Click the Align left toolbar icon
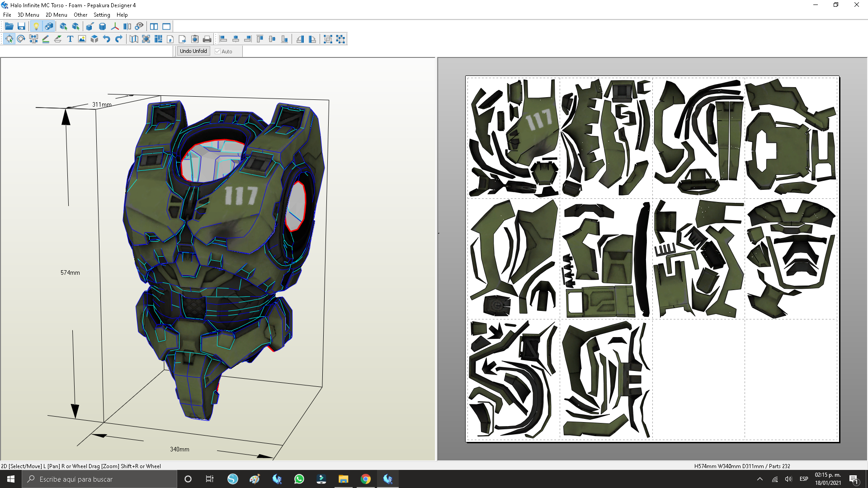 tap(223, 39)
